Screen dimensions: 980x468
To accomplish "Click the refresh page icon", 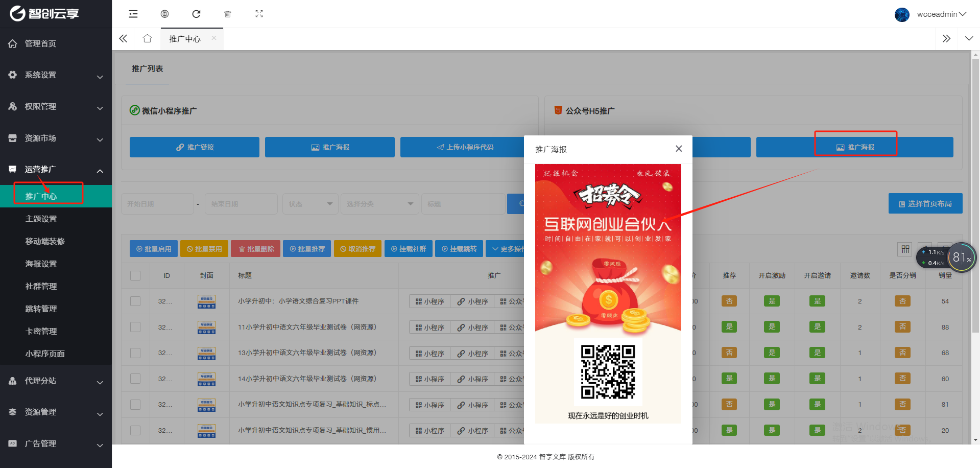I will pyautogui.click(x=196, y=14).
